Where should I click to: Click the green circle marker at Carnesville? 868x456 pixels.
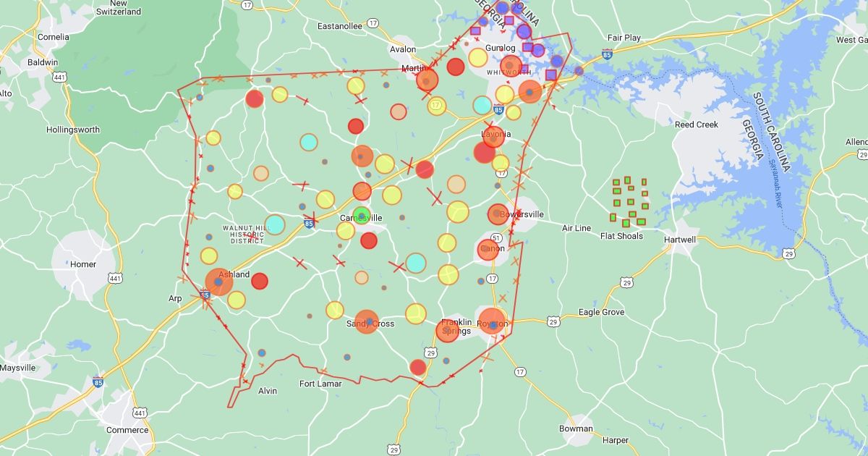pyautogui.click(x=361, y=215)
